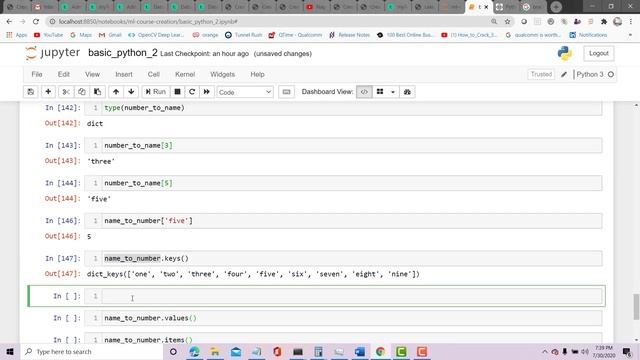This screenshot has height=360, width=640.
Task: Click the Windows taskbar search box
Action: tap(92, 351)
